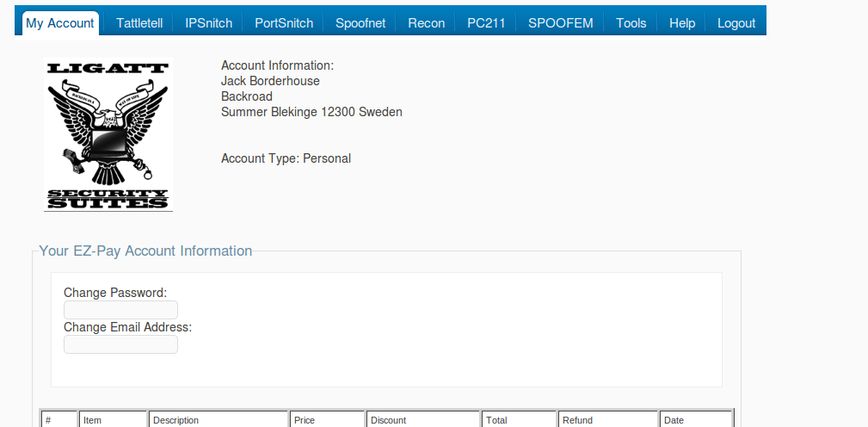This screenshot has width=868, height=427.
Task: Click the Date column header
Action: coord(696,420)
